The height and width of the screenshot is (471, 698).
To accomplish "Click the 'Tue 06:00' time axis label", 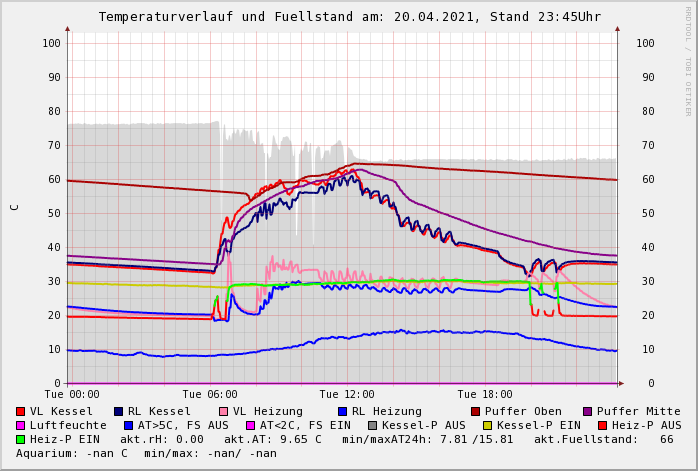I will click(x=210, y=395).
